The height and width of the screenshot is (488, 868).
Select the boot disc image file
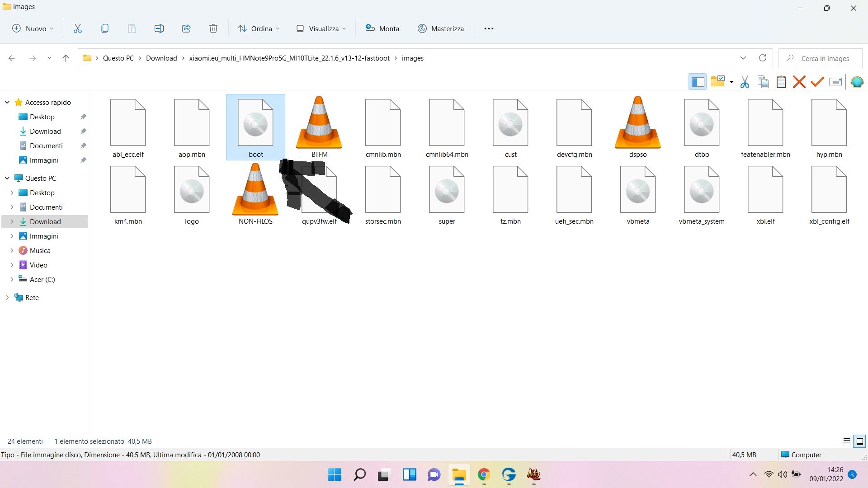255,127
